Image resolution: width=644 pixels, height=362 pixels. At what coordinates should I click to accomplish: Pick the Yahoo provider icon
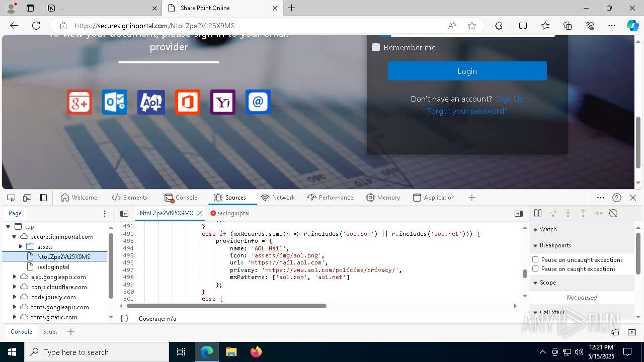coord(223,102)
